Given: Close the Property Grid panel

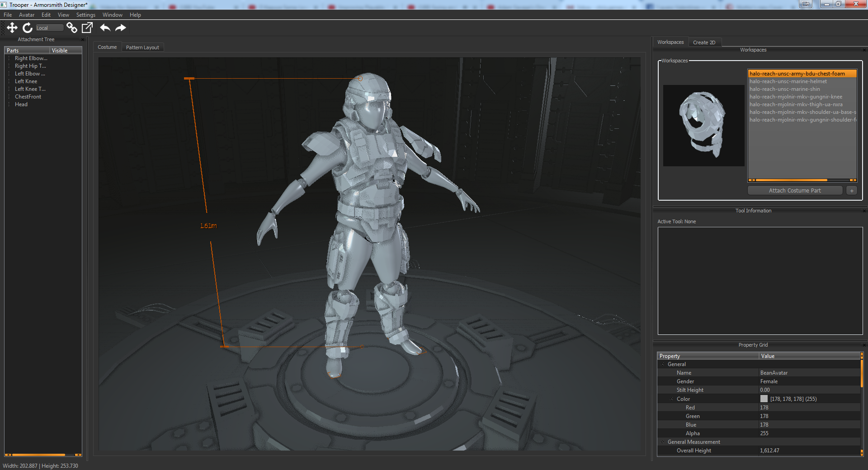Looking at the screenshot, I should (864, 345).
